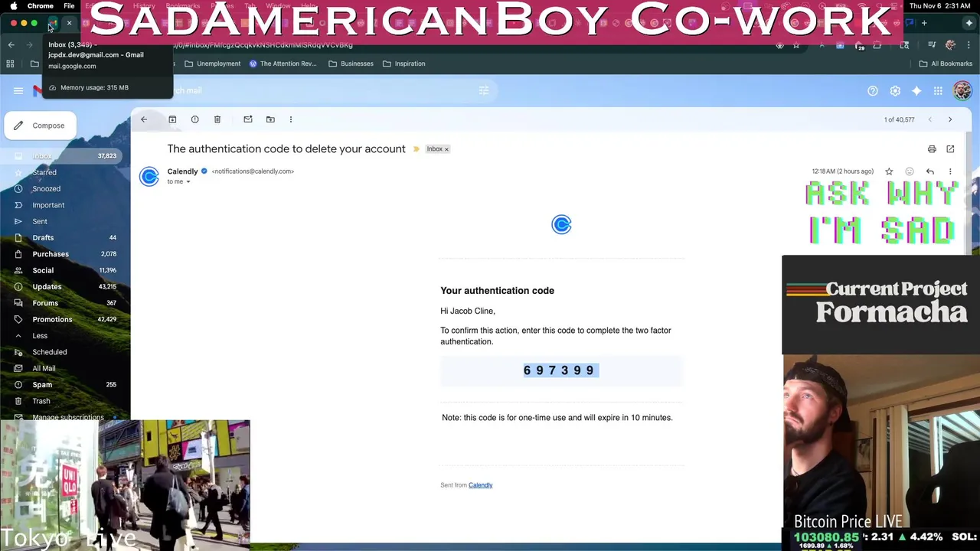Show next email with right chevron
This screenshot has width=980, height=551.
(x=950, y=119)
